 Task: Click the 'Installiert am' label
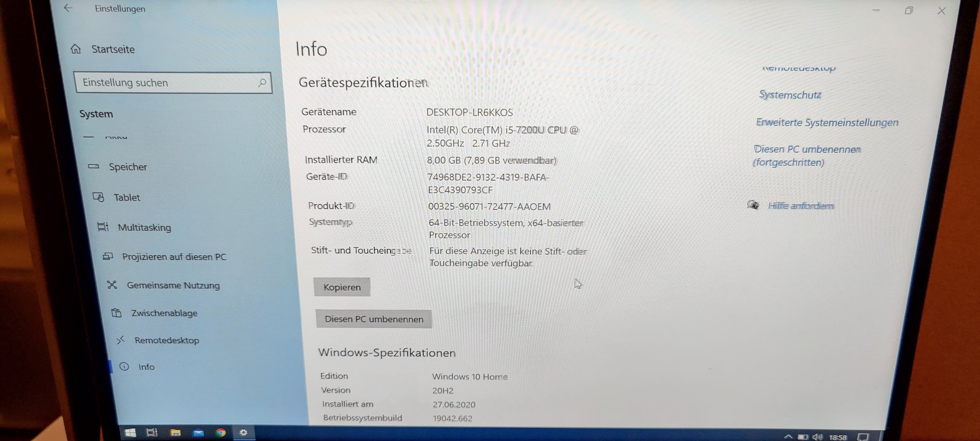coord(348,404)
